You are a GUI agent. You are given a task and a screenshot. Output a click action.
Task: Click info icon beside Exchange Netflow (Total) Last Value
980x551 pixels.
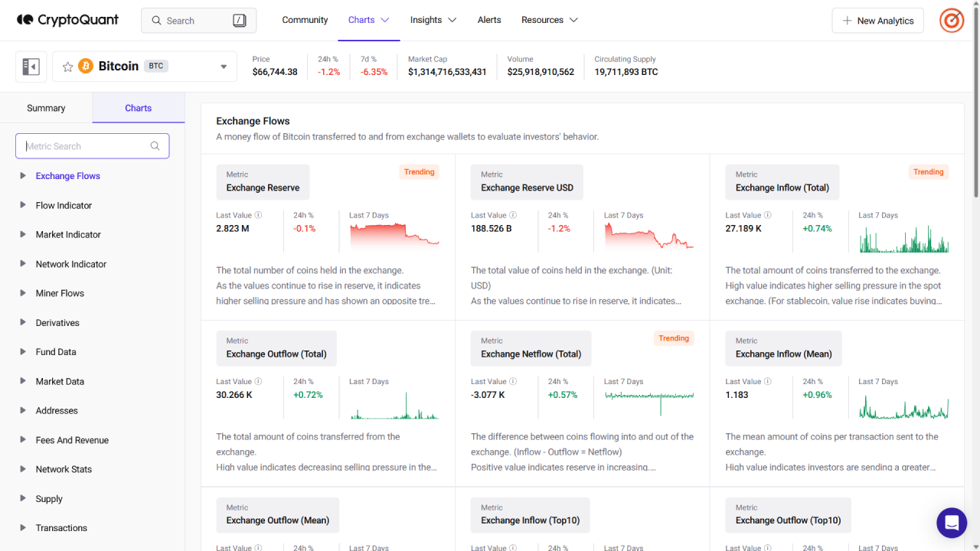click(x=513, y=381)
